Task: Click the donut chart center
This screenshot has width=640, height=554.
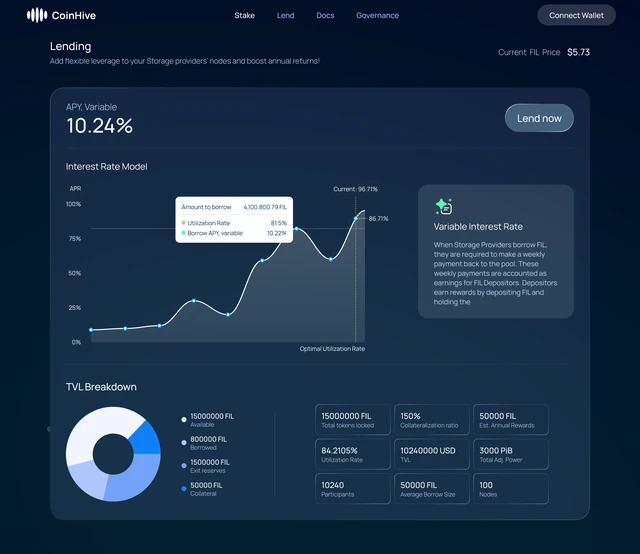Action: point(113,454)
